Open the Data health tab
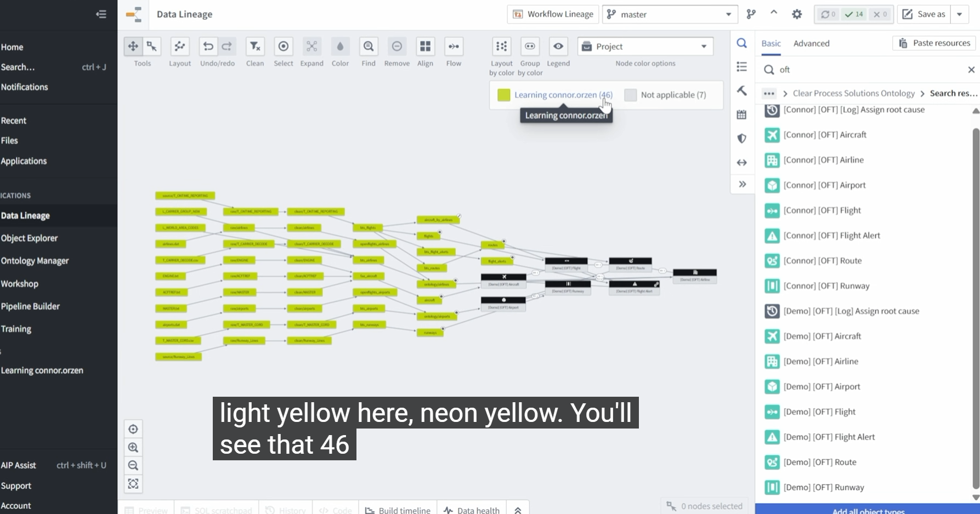Viewport: 980px width, 514px height. [471, 510]
